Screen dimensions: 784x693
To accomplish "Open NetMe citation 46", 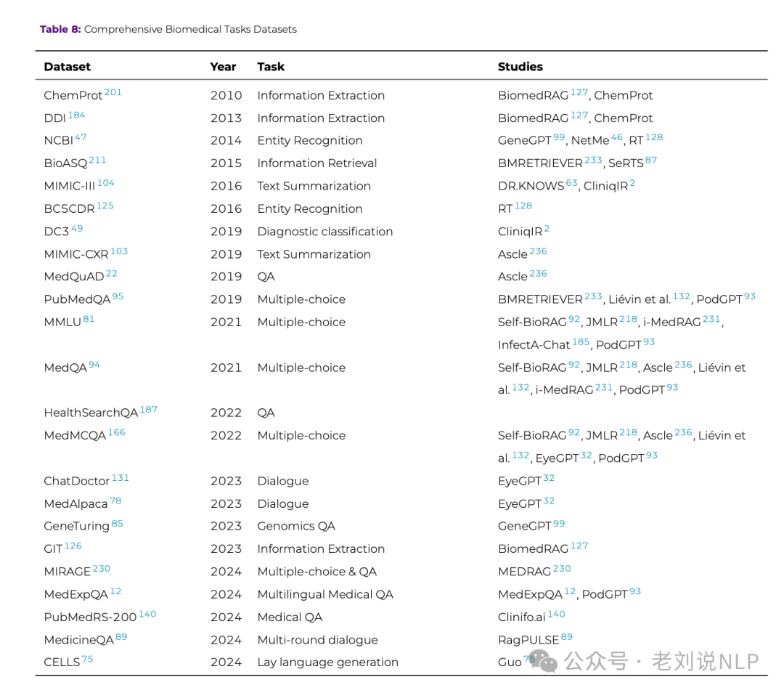I will coord(617,137).
